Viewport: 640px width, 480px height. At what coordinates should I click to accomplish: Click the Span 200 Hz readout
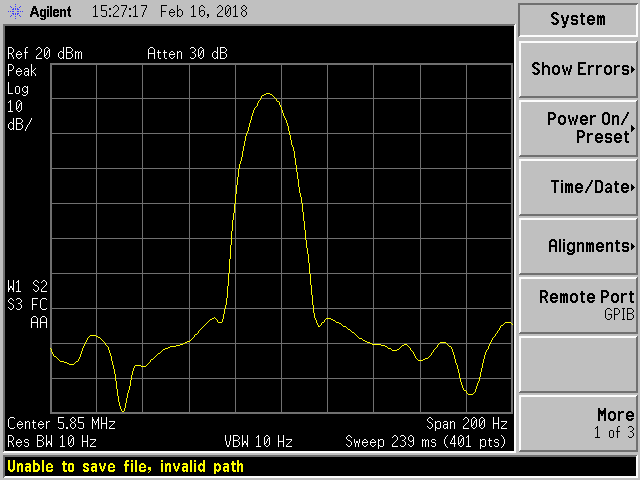coord(468,424)
